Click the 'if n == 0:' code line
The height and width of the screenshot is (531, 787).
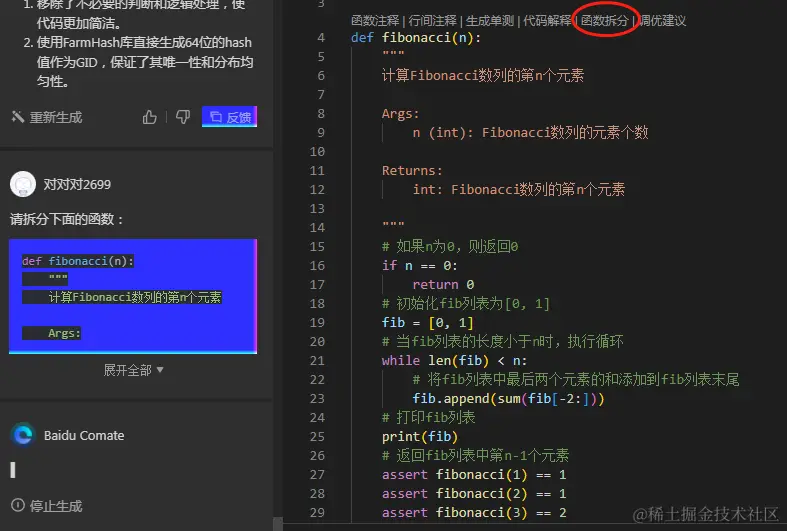point(420,266)
